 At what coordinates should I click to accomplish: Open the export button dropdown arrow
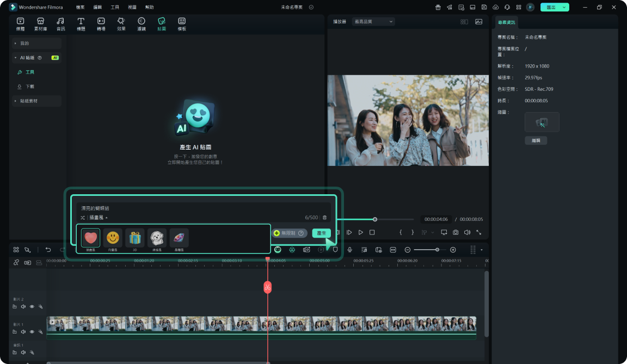(564, 7)
